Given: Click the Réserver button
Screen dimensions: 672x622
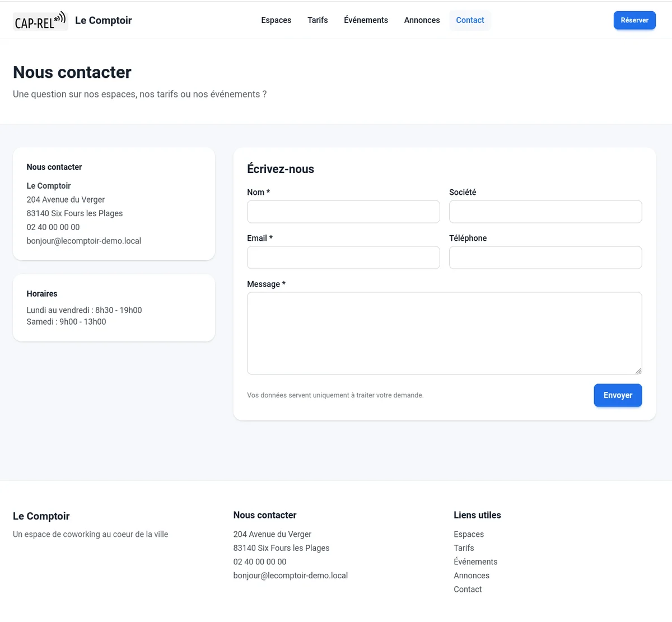Looking at the screenshot, I should tap(634, 20).
